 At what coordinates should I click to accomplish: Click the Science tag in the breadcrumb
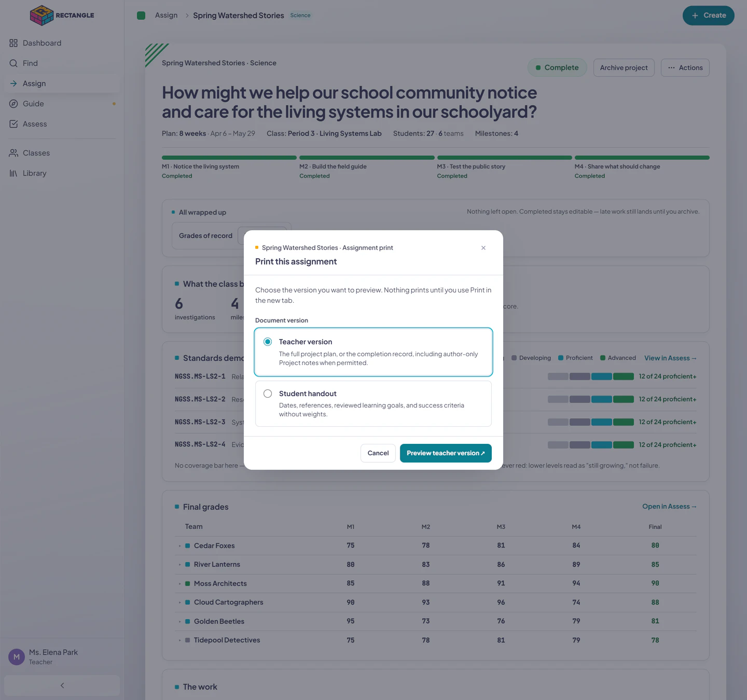click(x=300, y=16)
